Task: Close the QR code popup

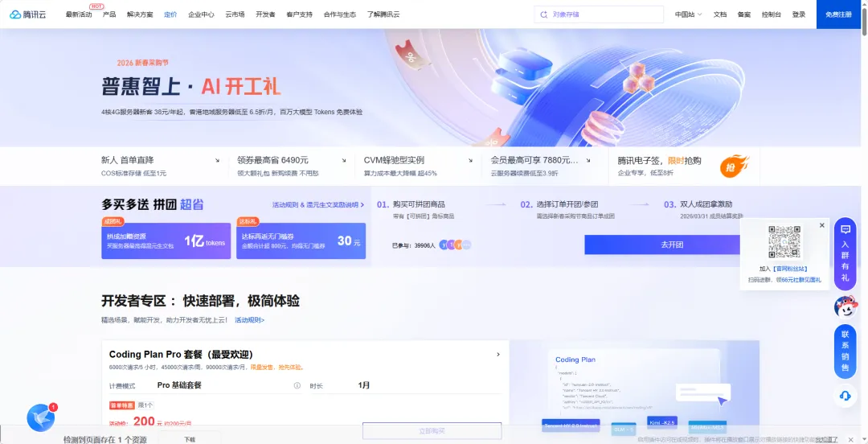Action: coord(821,225)
